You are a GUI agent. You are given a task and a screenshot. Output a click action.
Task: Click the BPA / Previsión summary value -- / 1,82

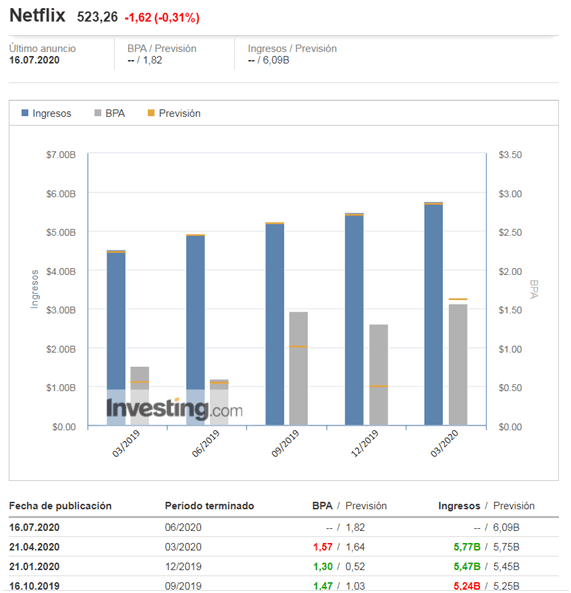[x=145, y=60]
